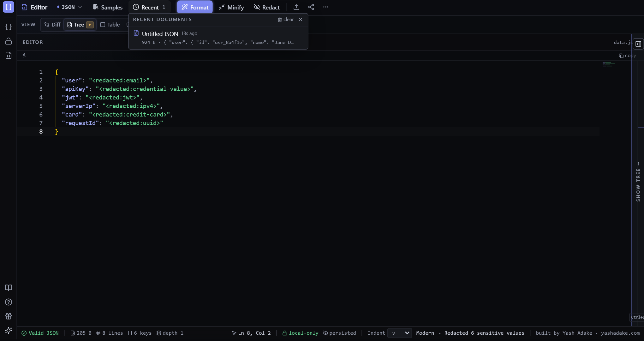Click the lock icon in left sidebar
This screenshot has height=341, width=644.
(x=9, y=41)
